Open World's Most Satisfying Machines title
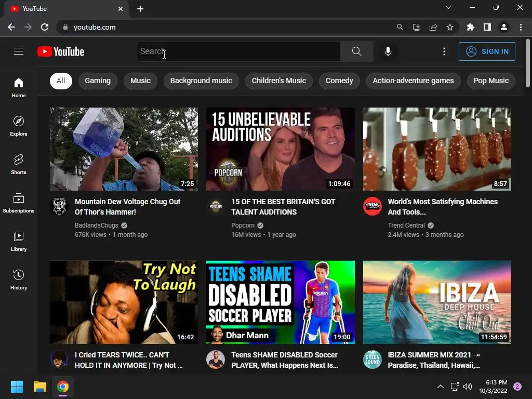The height and width of the screenshot is (399, 532). [443, 207]
